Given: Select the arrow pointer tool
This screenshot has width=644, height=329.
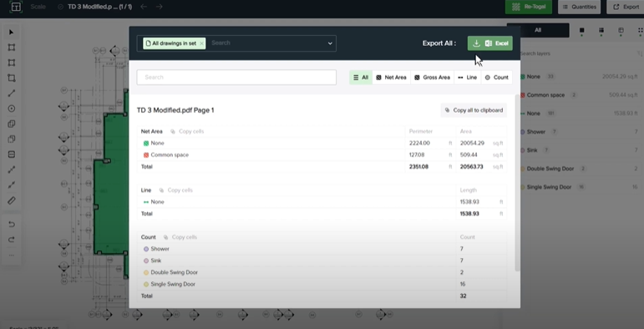Looking at the screenshot, I should [12, 32].
